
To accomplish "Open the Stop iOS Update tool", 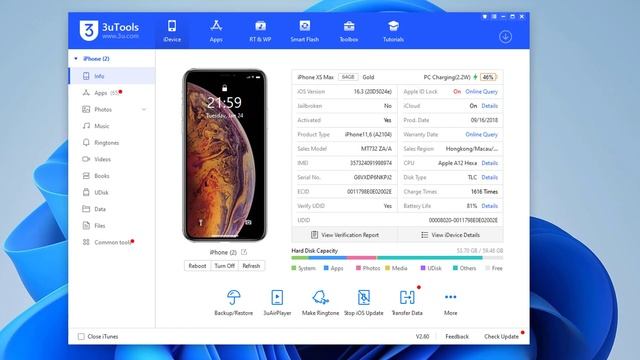I will point(364,302).
